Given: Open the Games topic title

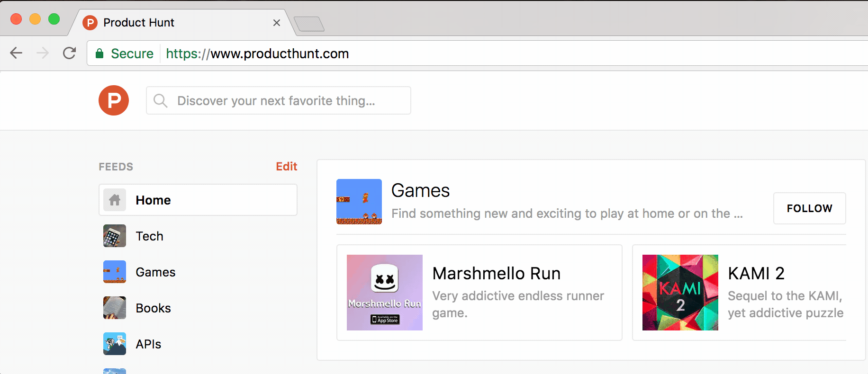Looking at the screenshot, I should click(x=420, y=191).
